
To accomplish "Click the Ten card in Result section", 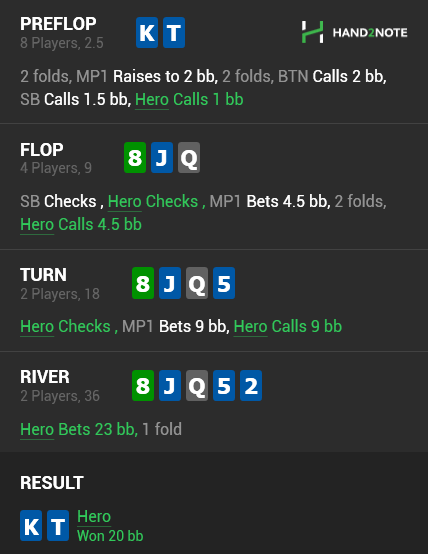I will [58, 525].
